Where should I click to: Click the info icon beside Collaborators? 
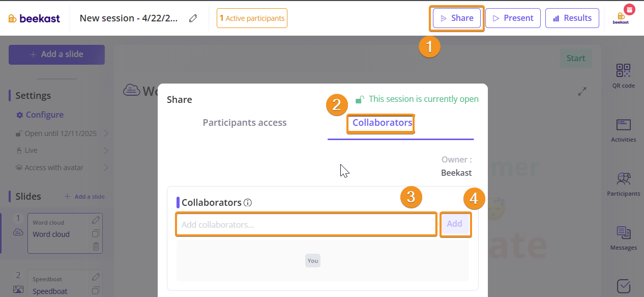pos(248,203)
